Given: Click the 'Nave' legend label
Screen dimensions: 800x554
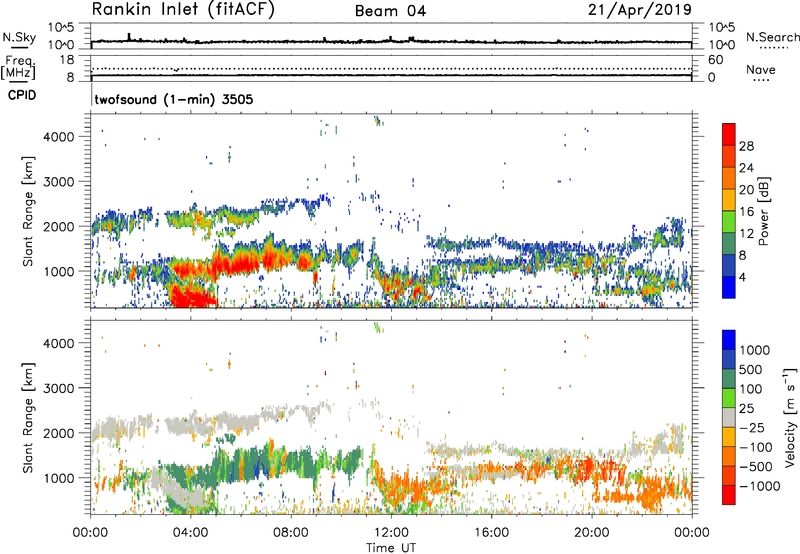Looking at the screenshot, I should click(761, 70).
